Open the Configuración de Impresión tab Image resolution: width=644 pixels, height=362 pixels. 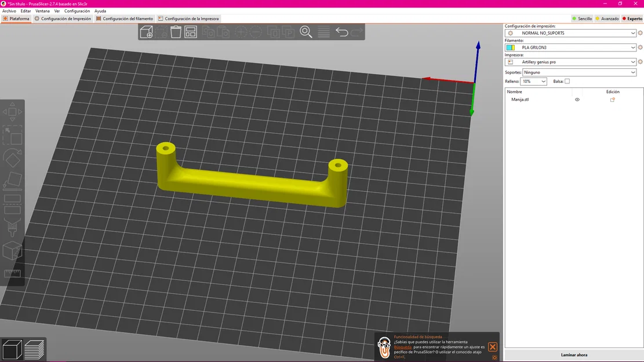coord(63,19)
